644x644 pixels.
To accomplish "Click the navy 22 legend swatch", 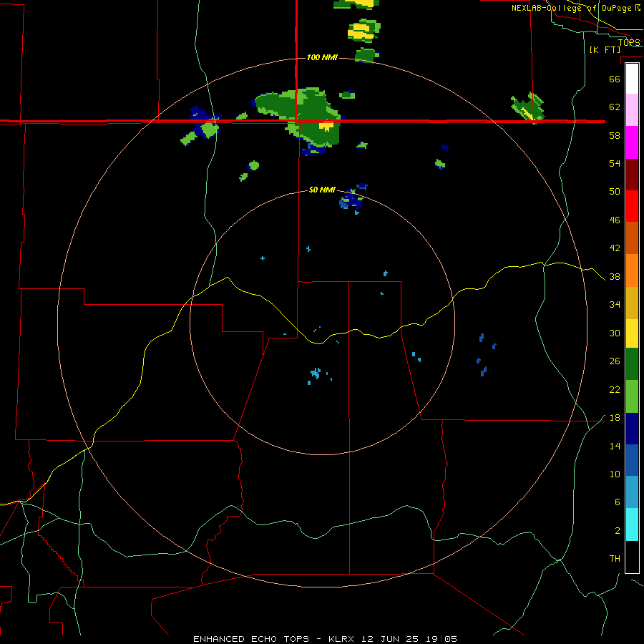I will [632, 429].
